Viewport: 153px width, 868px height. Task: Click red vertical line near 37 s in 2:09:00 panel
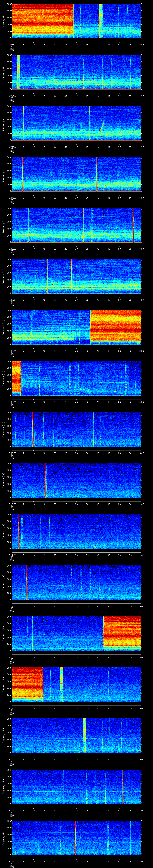pyautogui.click(x=93, y=429)
